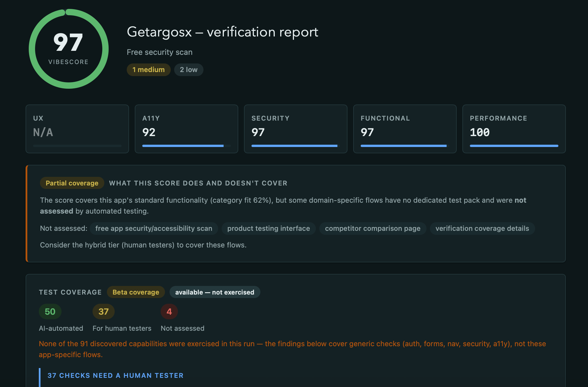
Task: Click the 'What this score does and doesn't cover' heading
Action: pos(198,183)
